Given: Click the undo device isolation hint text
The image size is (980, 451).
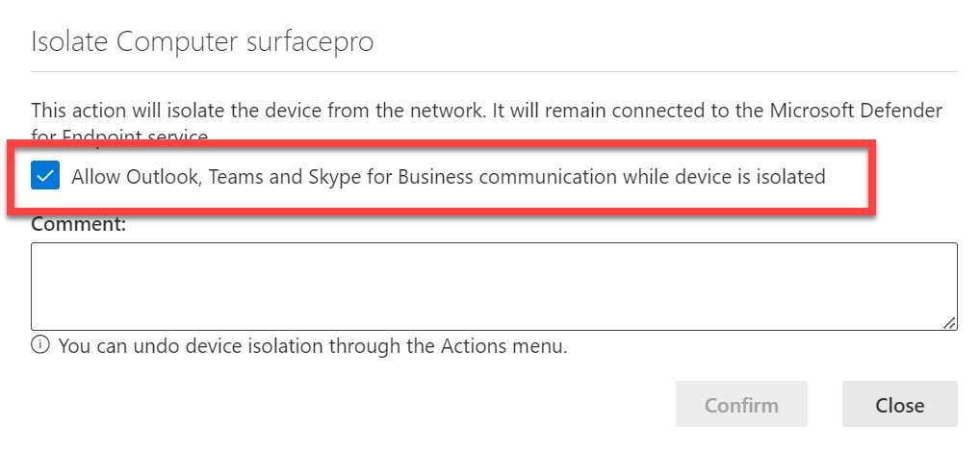Looking at the screenshot, I should click(313, 346).
